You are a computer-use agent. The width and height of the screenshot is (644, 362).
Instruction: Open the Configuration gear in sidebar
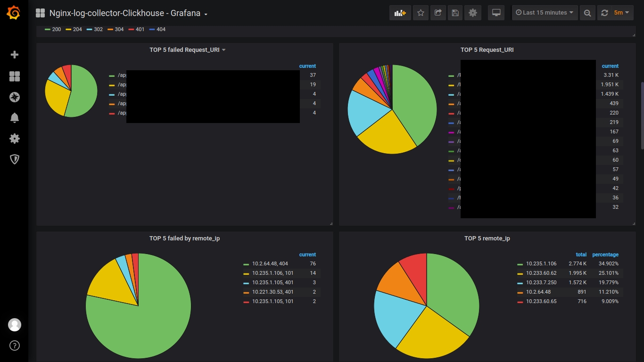[x=15, y=139]
